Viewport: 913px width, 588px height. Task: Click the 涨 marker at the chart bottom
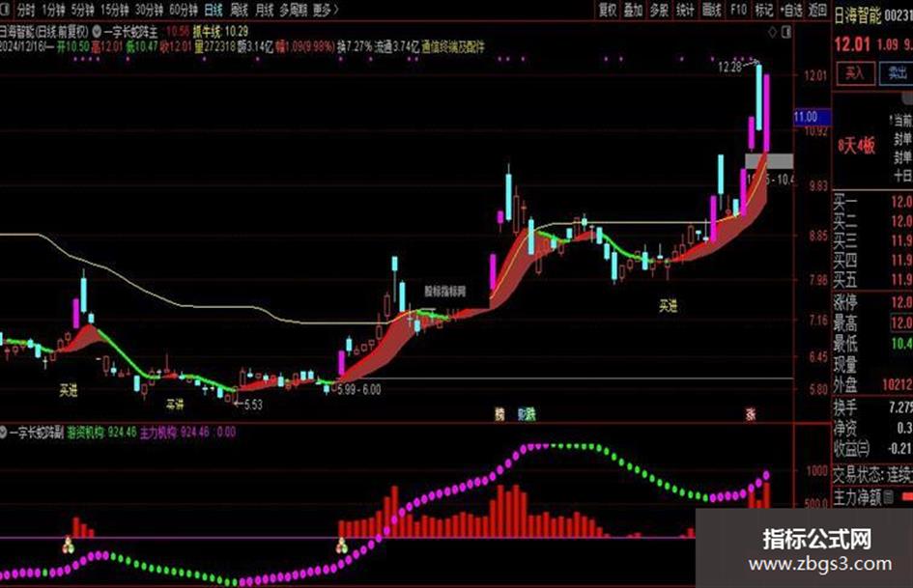click(751, 414)
